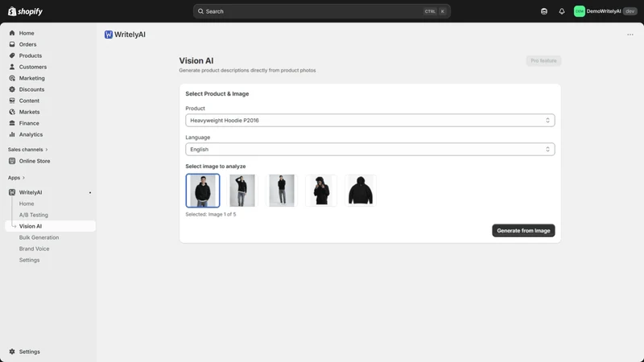Open Discounts from the sidebar
Image resolution: width=644 pixels, height=362 pixels.
(31, 89)
